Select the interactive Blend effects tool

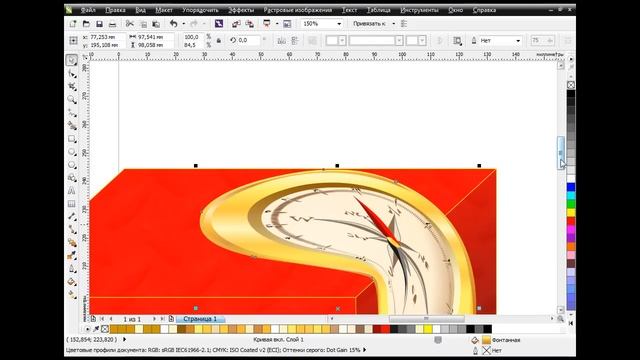click(x=72, y=242)
